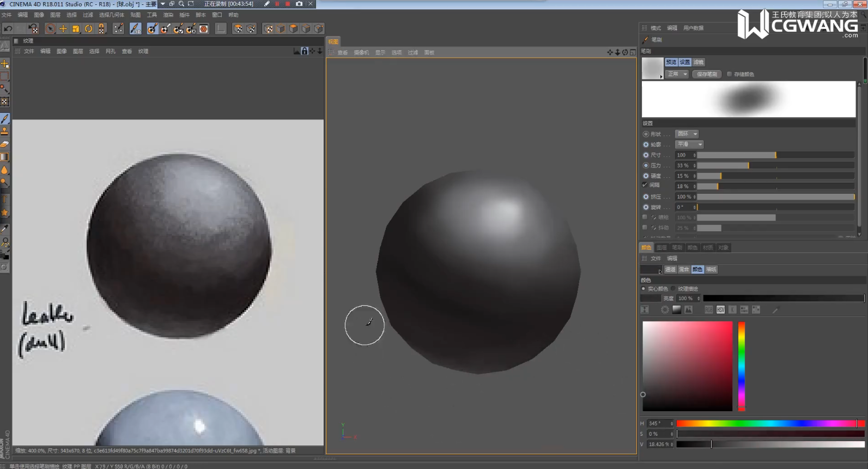Toggle the radio dot beside 硬度
868x469 pixels.
[646, 176]
